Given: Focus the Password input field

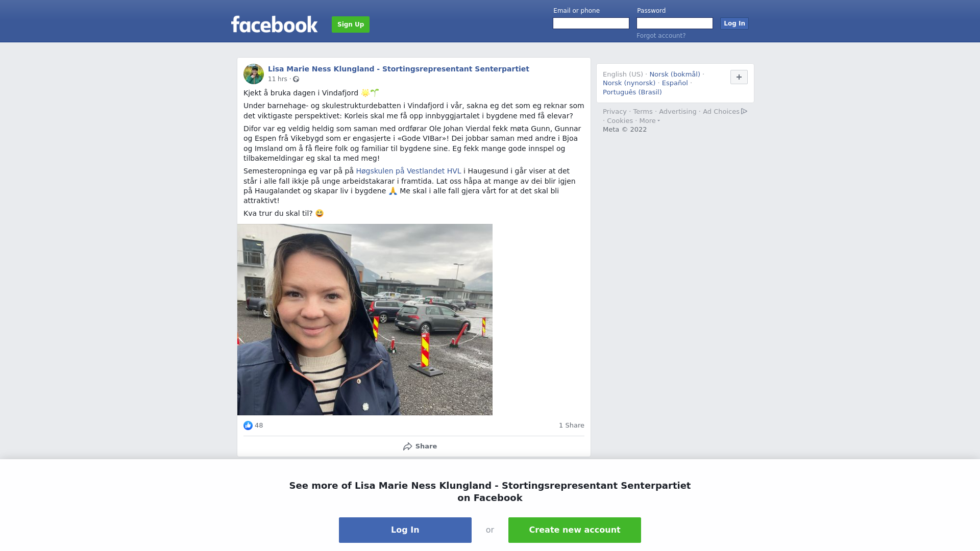Looking at the screenshot, I should click(x=675, y=23).
